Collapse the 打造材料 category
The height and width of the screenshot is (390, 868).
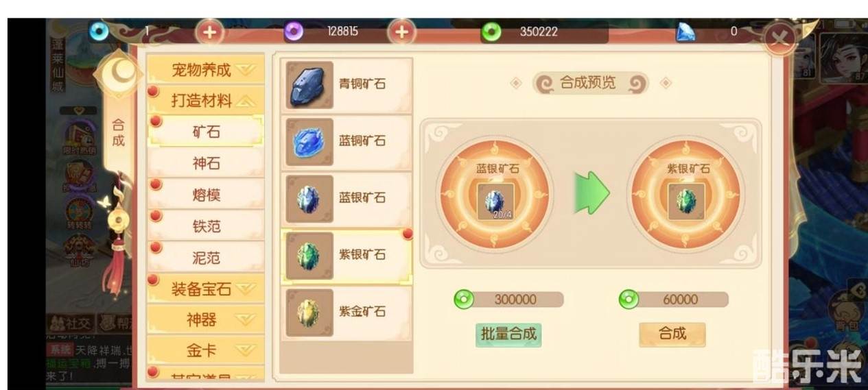pos(206,101)
